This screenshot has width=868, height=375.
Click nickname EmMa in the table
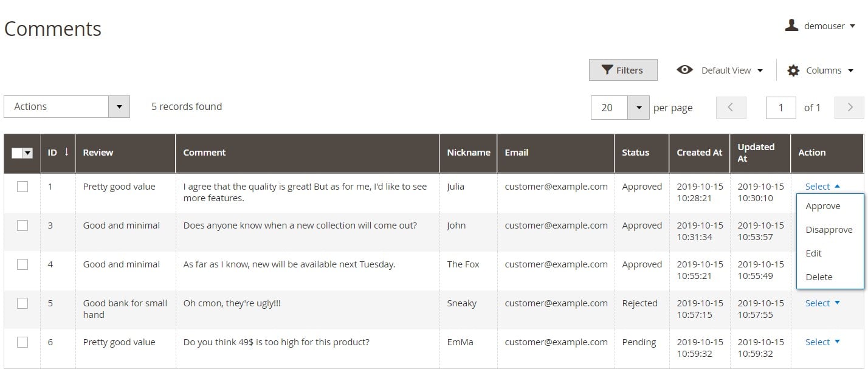[x=460, y=342]
